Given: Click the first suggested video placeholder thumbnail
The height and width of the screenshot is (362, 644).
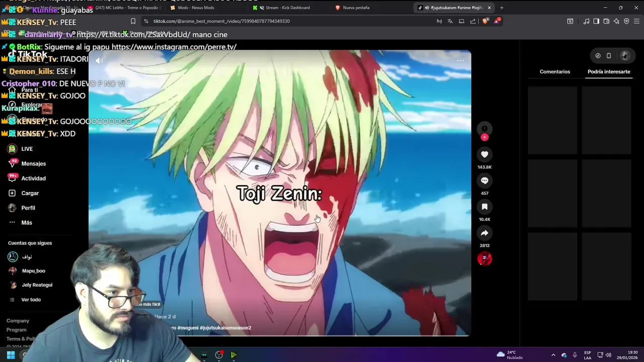Looking at the screenshot, I should [552, 120].
